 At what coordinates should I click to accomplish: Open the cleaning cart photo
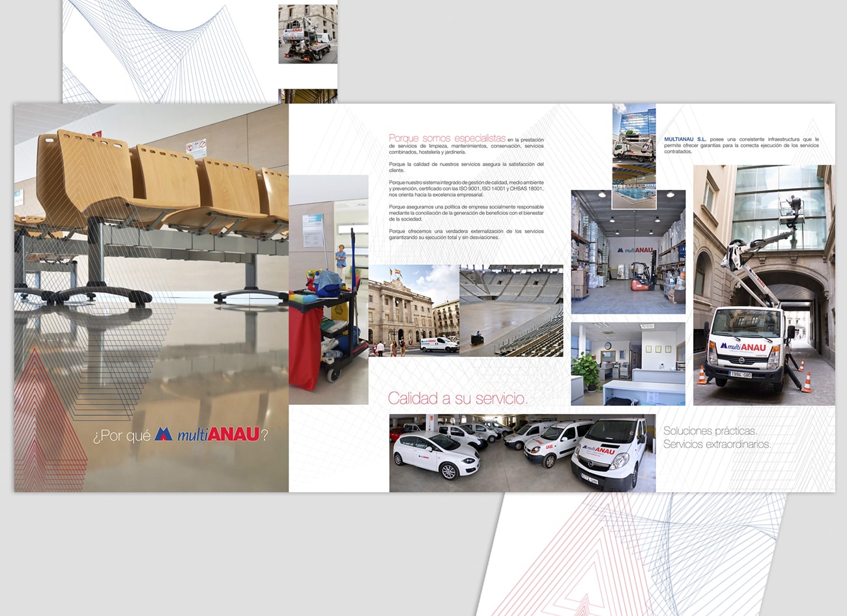[328, 290]
